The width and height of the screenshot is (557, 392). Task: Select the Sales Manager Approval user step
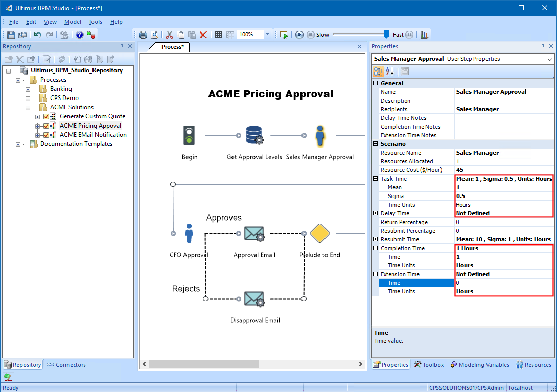[320, 136]
